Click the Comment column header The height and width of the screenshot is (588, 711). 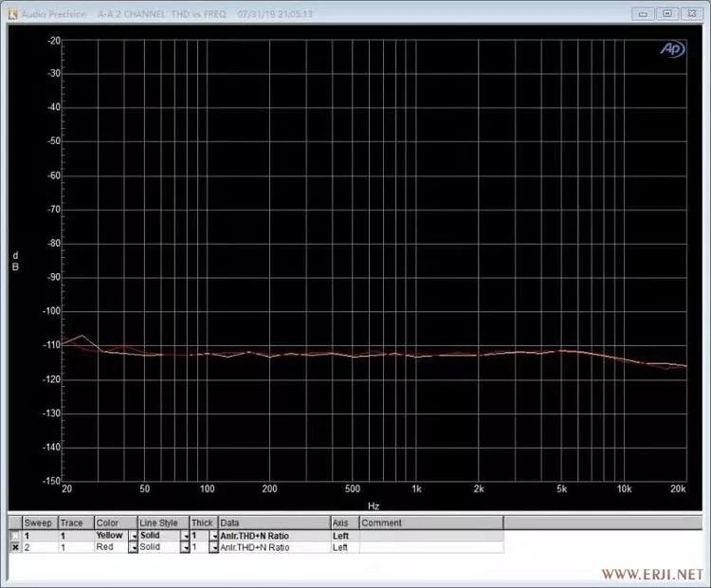(x=431, y=524)
